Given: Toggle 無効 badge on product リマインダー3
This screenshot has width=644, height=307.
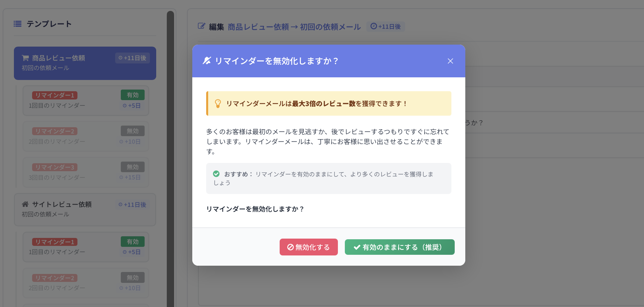Looking at the screenshot, I should (132, 167).
